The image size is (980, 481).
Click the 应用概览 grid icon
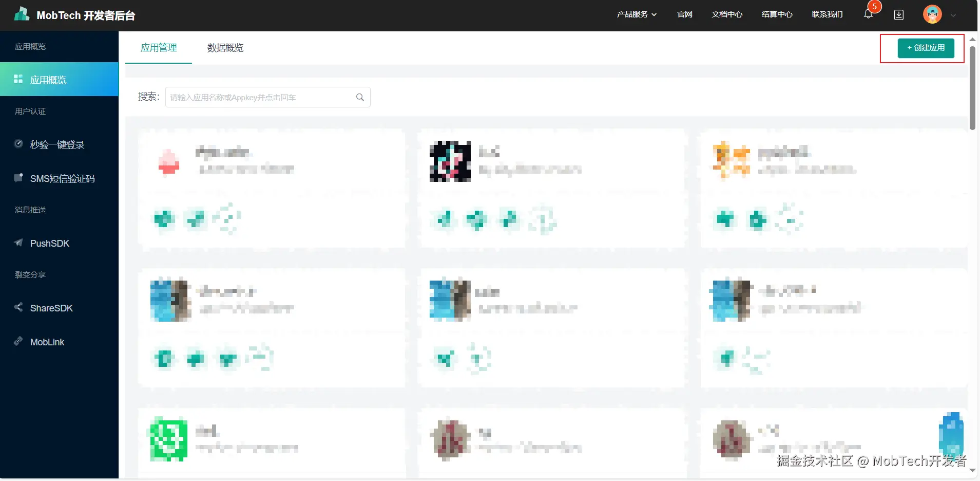(x=18, y=79)
